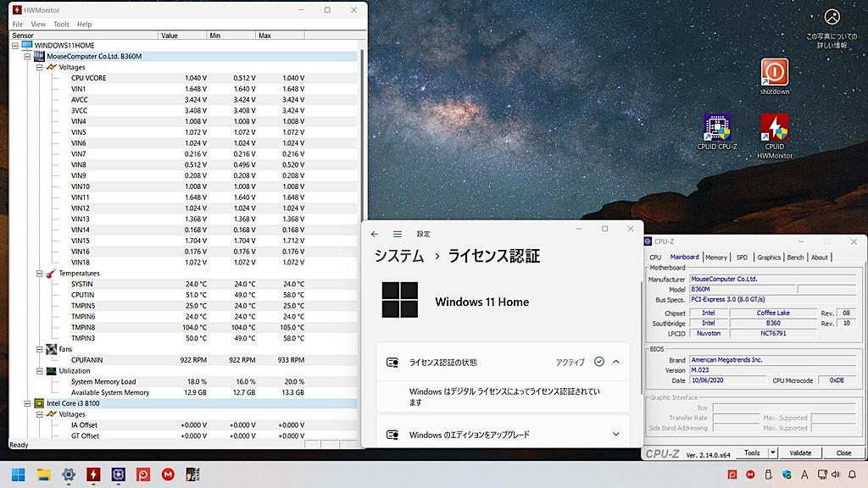Expand the Windows edition upgrade section
Image resolution: width=868 pixels, height=488 pixels.
coord(616,435)
